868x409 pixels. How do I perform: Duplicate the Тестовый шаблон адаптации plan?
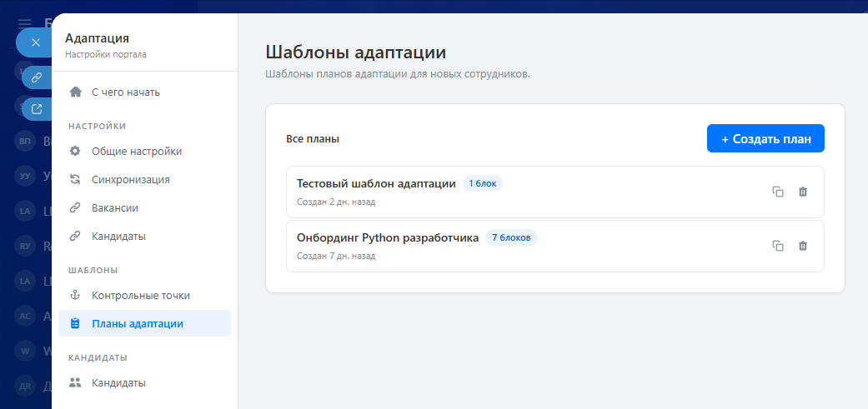tap(777, 192)
